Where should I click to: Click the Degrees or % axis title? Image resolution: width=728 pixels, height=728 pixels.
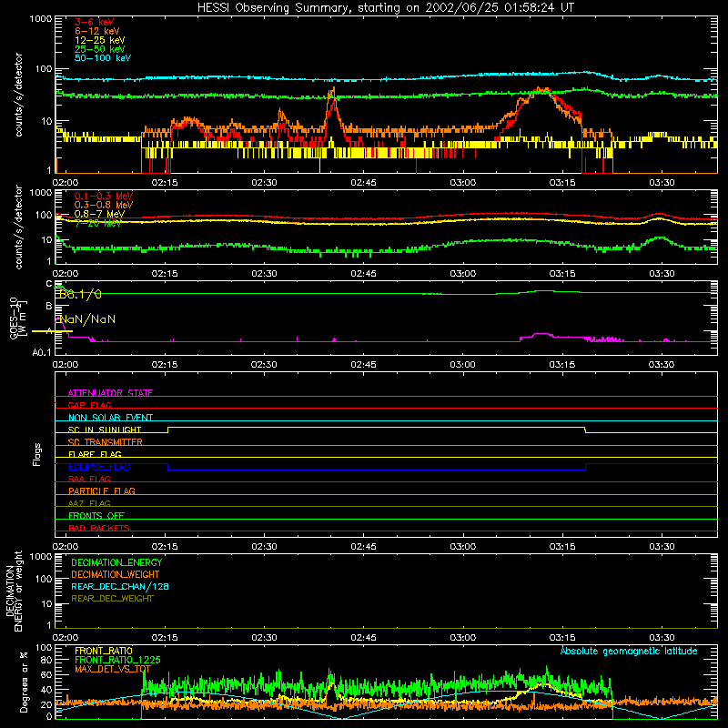pyautogui.click(x=24, y=682)
